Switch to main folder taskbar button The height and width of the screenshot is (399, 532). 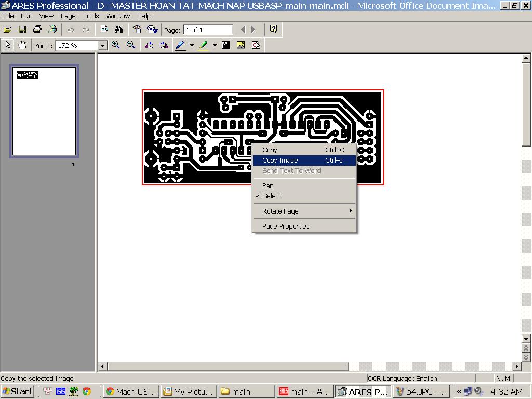(246, 392)
